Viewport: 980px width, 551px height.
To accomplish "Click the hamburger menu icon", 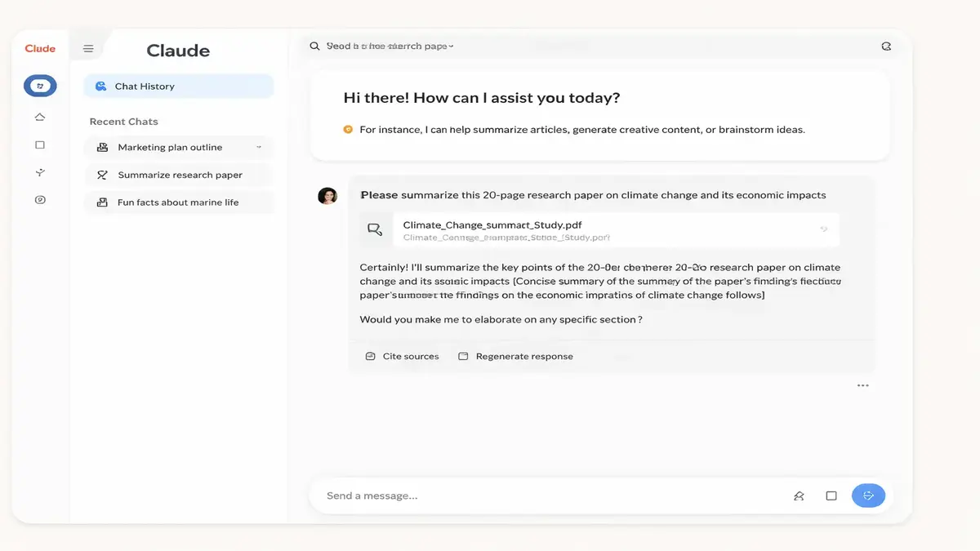I will click(88, 49).
